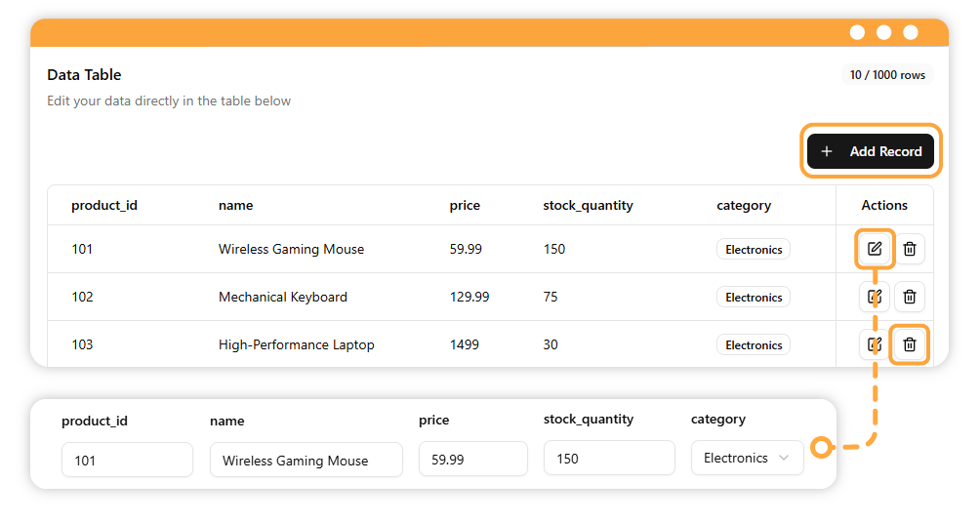
Task: Click the 10 / 1000 rows badge
Action: coord(887,75)
